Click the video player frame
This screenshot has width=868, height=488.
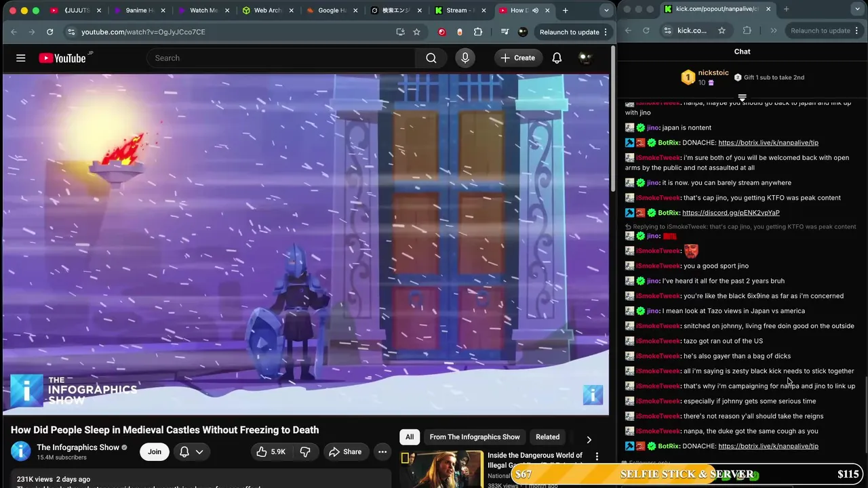pos(306,244)
